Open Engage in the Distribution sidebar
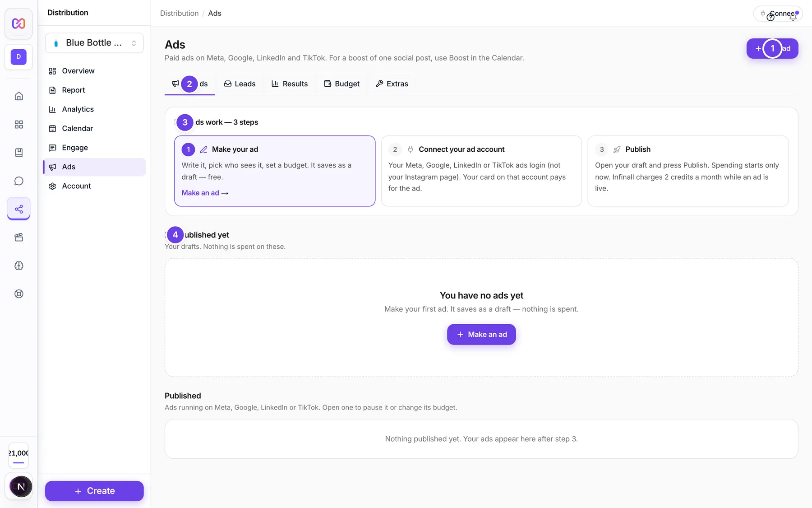Viewport: 812px width, 508px height. pyautogui.click(x=94, y=148)
